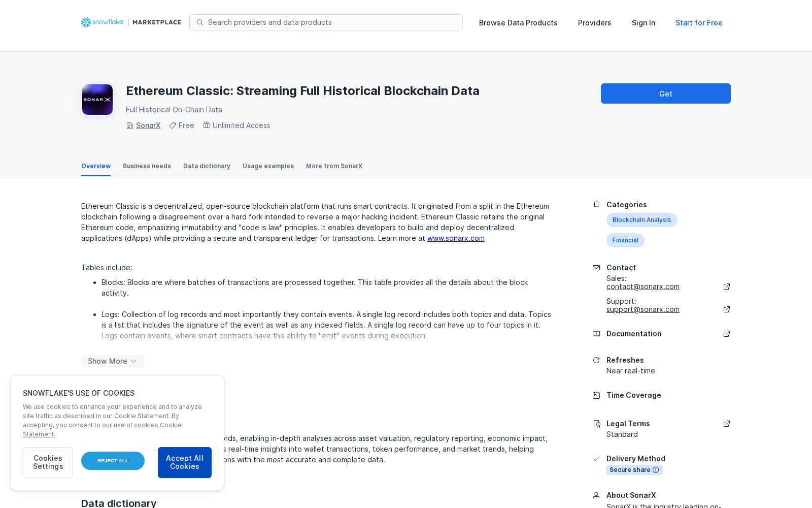Screen dimensions: 812x508
Task: Open the Providers page
Action: click(594, 23)
